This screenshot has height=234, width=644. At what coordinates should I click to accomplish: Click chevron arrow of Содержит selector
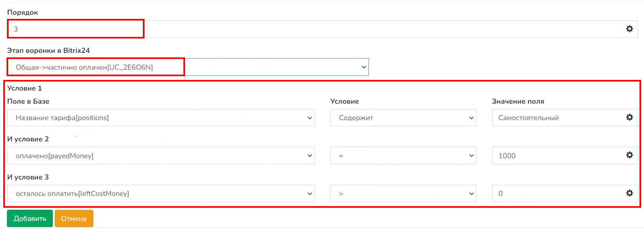point(471,118)
